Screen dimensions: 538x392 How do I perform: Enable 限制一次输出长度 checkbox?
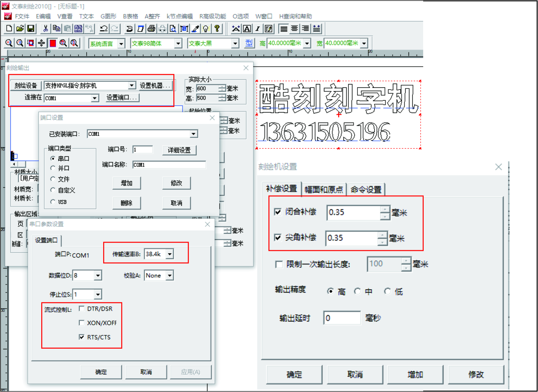279,264
